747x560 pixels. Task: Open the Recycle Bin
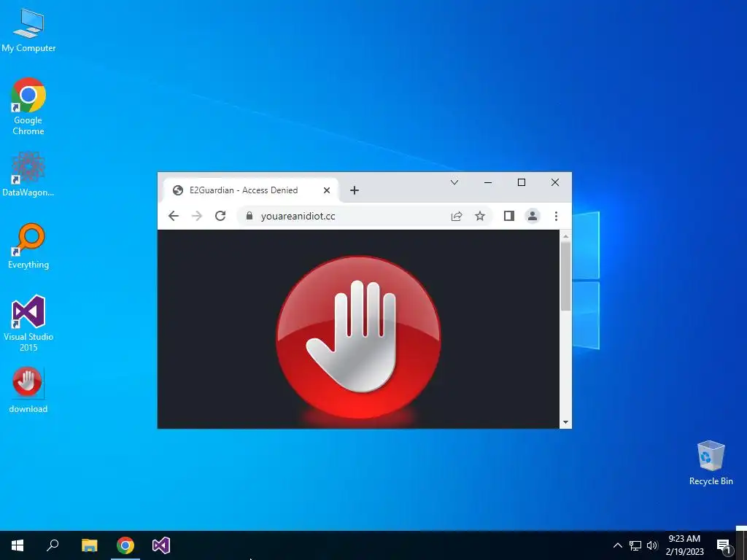click(711, 463)
